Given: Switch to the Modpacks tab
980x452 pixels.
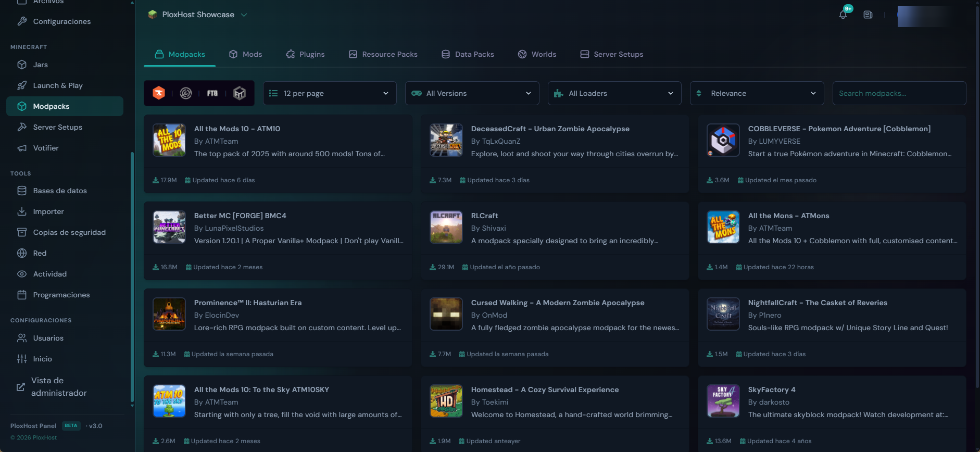Looking at the screenshot, I should click(x=180, y=54).
